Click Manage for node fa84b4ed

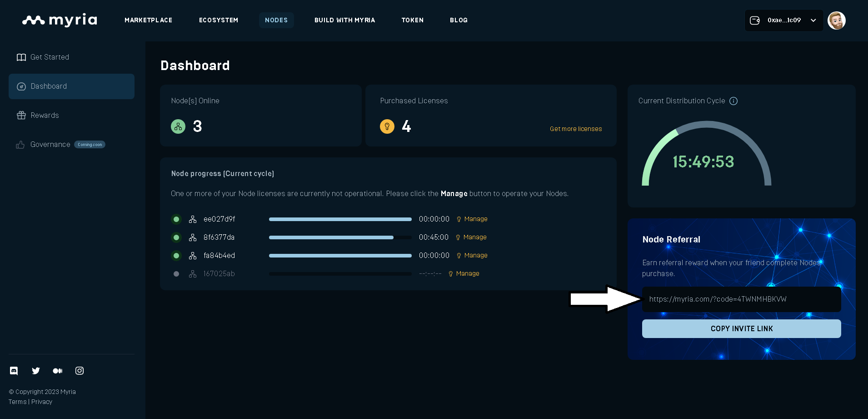click(x=472, y=255)
